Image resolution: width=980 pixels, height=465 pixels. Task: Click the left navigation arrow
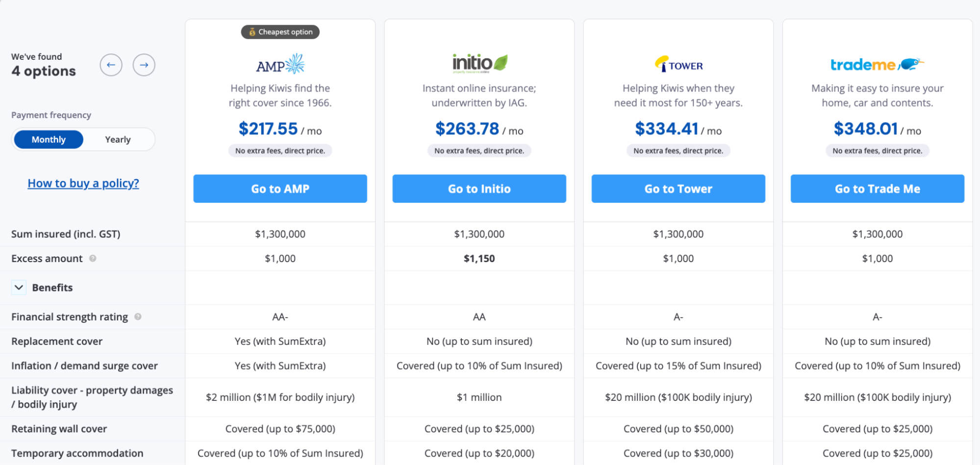111,65
